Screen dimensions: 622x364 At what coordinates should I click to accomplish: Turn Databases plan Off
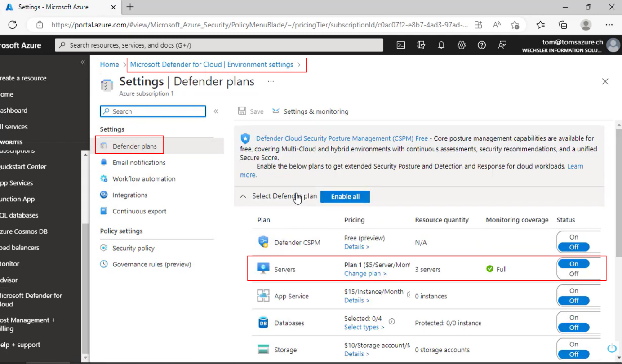[x=574, y=328]
